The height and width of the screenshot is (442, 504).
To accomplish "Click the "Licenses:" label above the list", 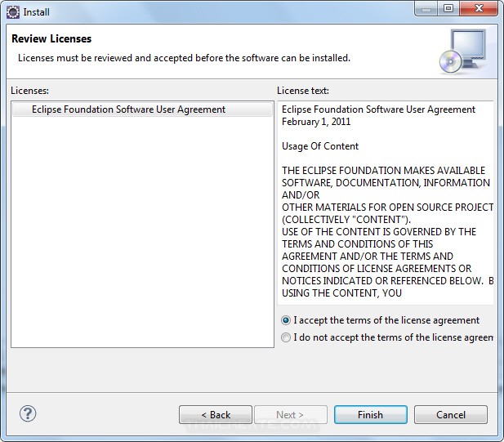I will [x=30, y=91].
